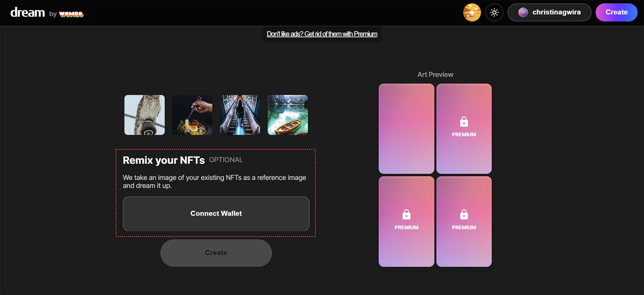This screenshot has height=295, width=644.
Task: Click the unlocked first art preview card
Action: [x=406, y=129]
